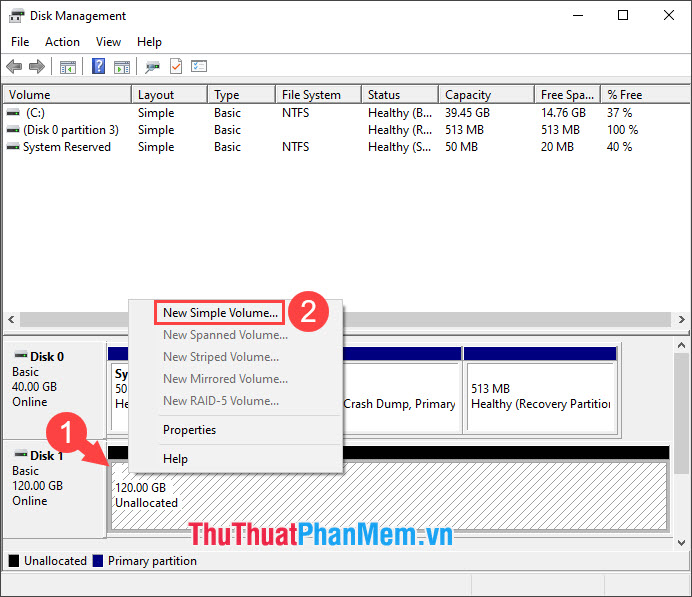Click the blue Primary partition legend swatch
This screenshot has height=597, width=692.
(x=98, y=561)
